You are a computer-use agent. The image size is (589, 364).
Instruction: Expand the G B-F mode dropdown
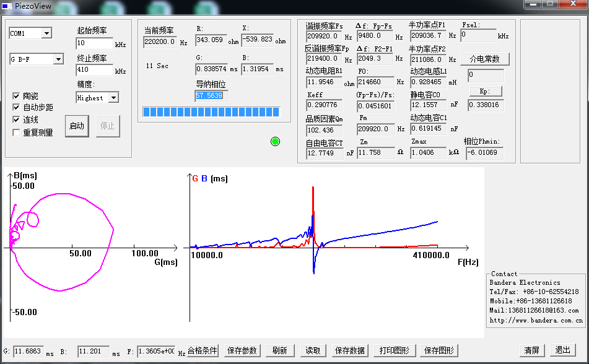tap(58, 59)
